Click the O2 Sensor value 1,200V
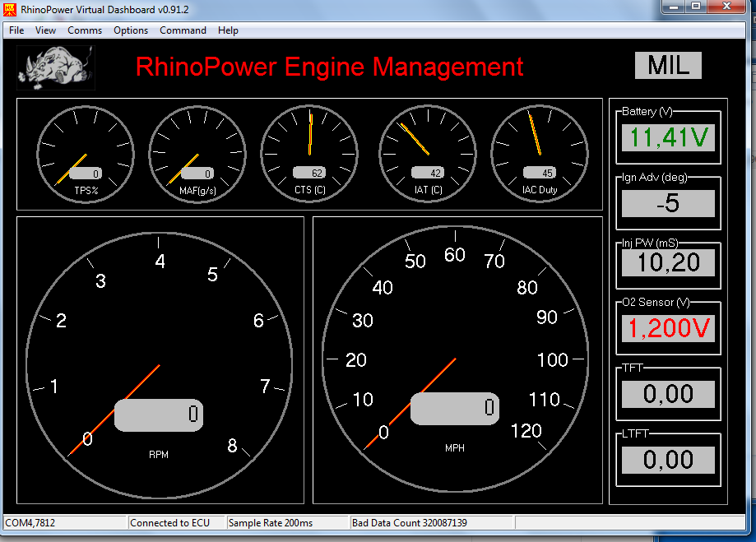The image size is (756, 542). point(668,328)
